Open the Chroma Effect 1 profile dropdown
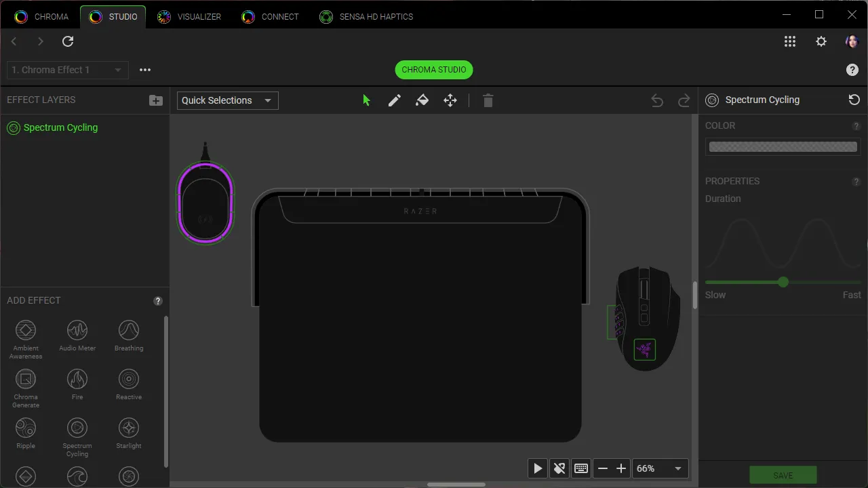 point(68,70)
